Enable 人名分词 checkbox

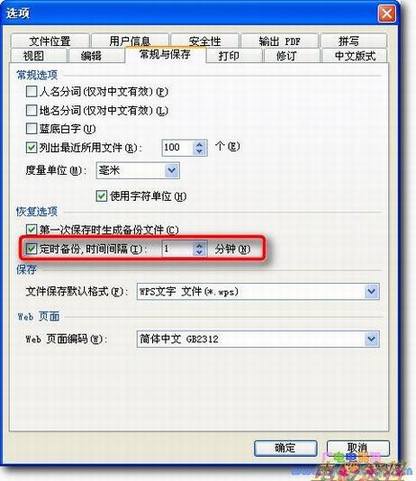[31, 91]
